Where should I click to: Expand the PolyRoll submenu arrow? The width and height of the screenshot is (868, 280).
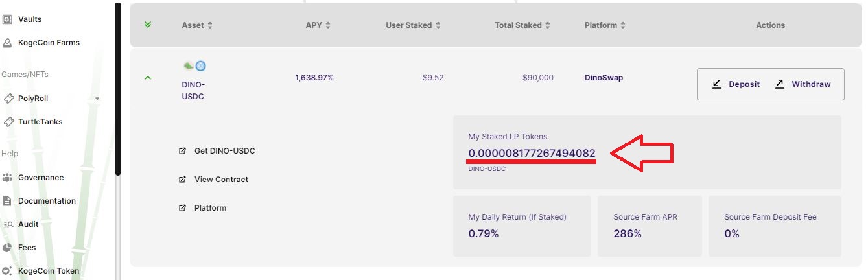[x=97, y=99]
